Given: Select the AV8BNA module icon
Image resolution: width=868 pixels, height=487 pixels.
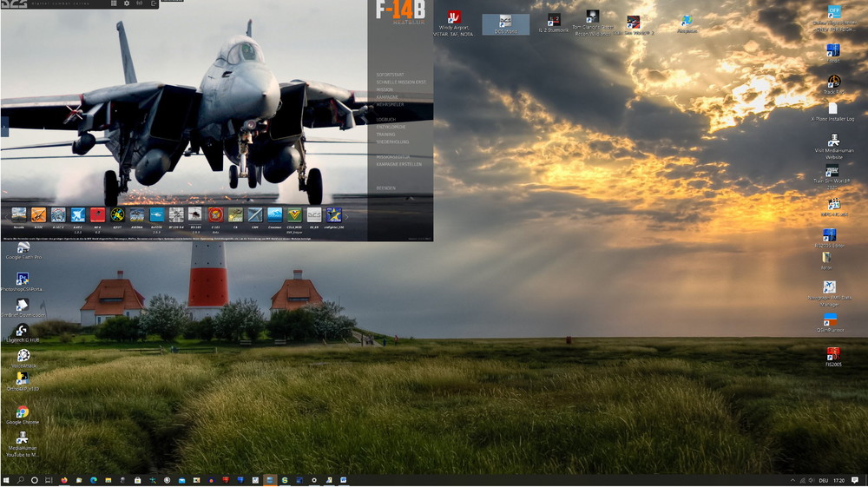Looking at the screenshot, I should pos(137,214).
